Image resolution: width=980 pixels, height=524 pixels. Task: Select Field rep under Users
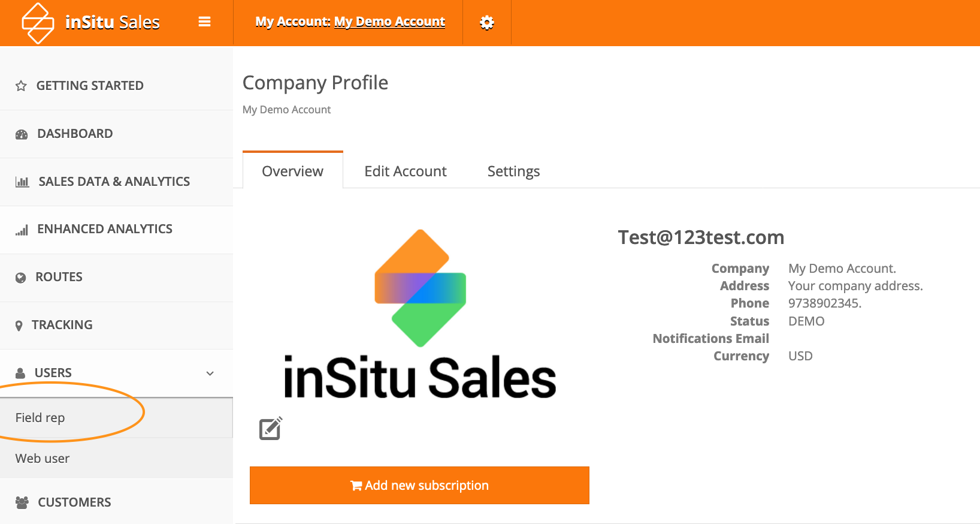[40, 418]
